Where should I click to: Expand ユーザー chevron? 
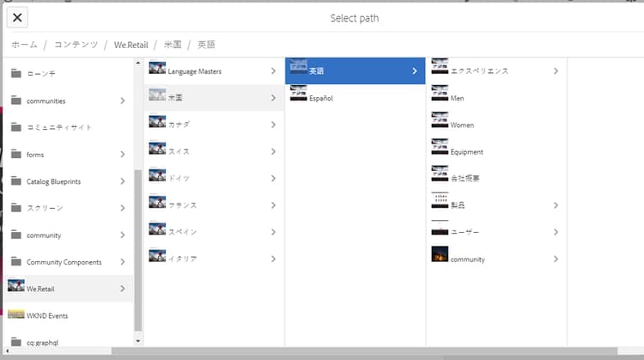point(556,232)
